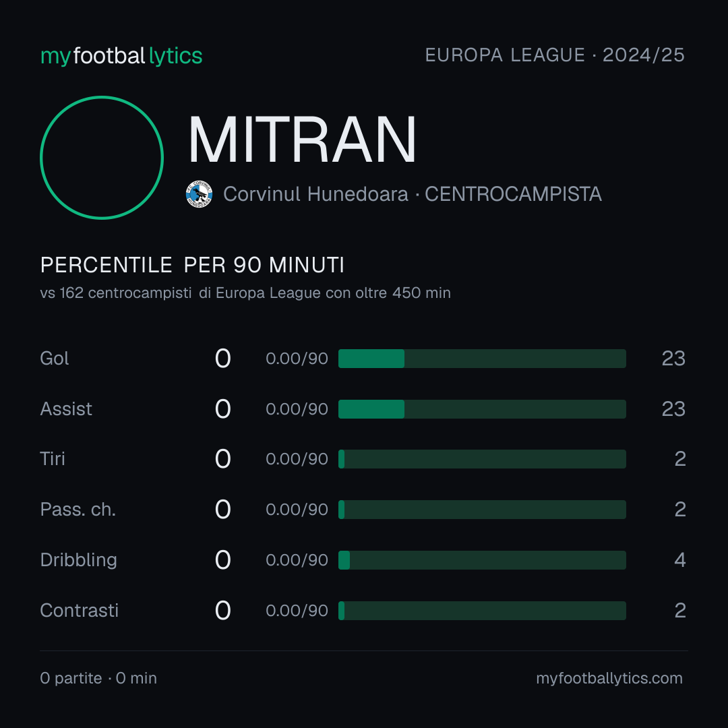Screen dimensions: 728x728
Task: Click the Percentile per 90 minuti heading
Action: [x=192, y=265]
